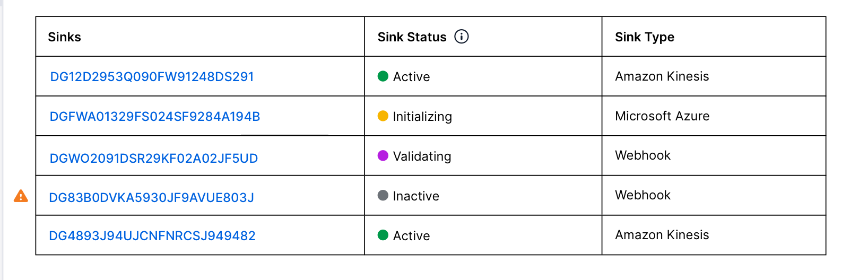
Task: Click the orange warning triangle icon
Action: point(21,196)
